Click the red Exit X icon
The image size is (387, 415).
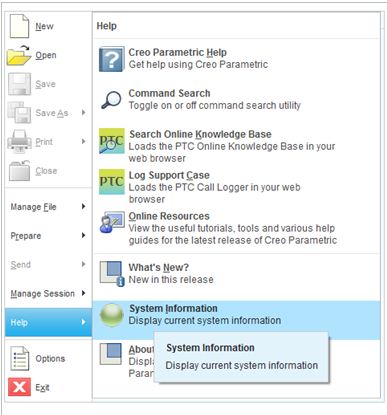click(x=19, y=387)
